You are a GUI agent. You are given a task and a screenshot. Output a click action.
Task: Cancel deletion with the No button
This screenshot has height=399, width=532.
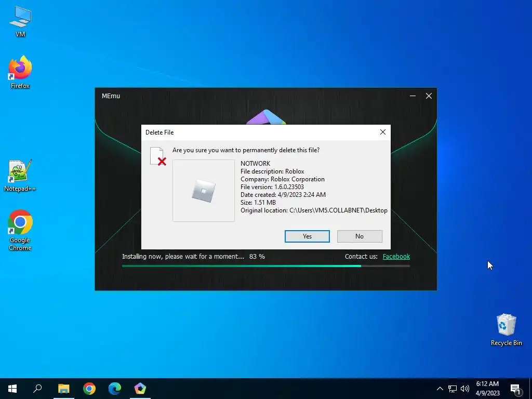tap(360, 236)
